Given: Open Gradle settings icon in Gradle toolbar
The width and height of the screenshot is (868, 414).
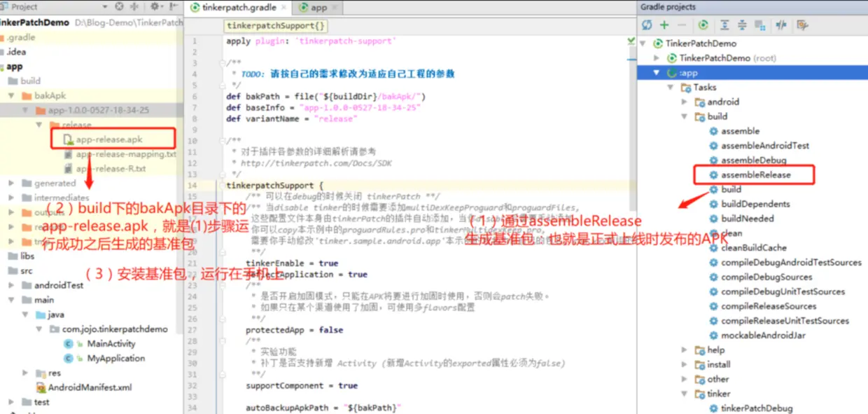Looking at the screenshot, I should coord(802,25).
